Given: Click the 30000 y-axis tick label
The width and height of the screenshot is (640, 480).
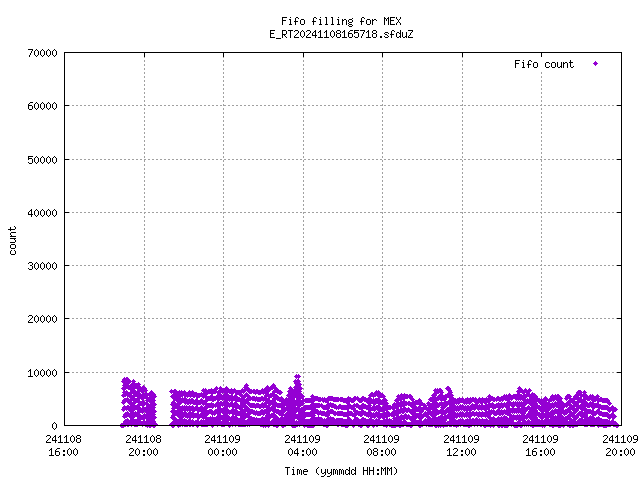Looking at the screenshot, I should pyautogui.click(x=42, y=266).
